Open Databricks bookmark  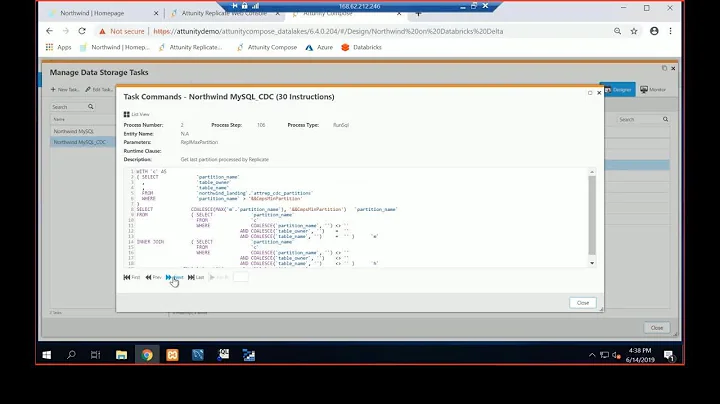361,47
